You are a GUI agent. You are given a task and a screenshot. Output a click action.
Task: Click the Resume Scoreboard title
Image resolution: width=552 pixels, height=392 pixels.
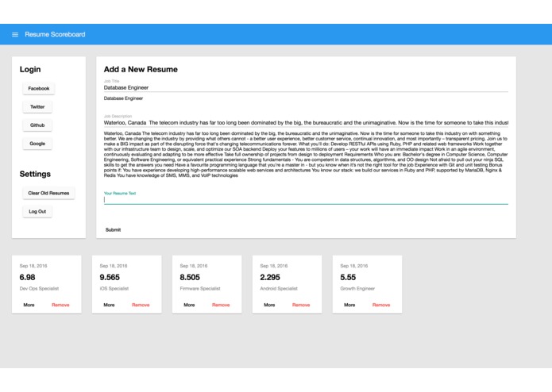click(x=55, y=34)
